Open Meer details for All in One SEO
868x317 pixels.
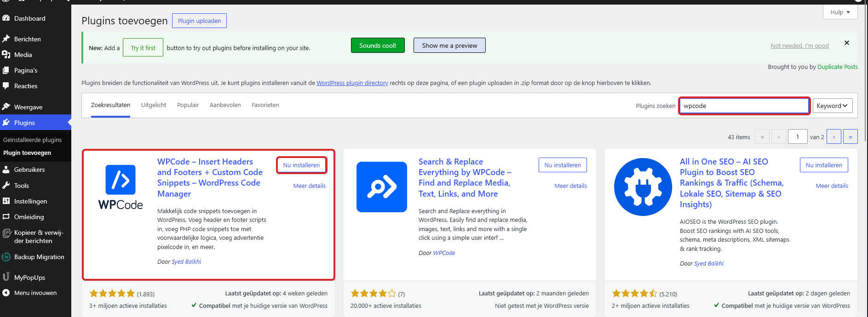pos(832,186)
